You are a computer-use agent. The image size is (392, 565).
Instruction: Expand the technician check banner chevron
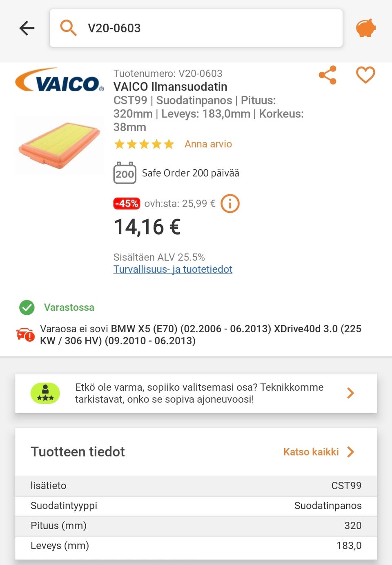coord(350,393)
